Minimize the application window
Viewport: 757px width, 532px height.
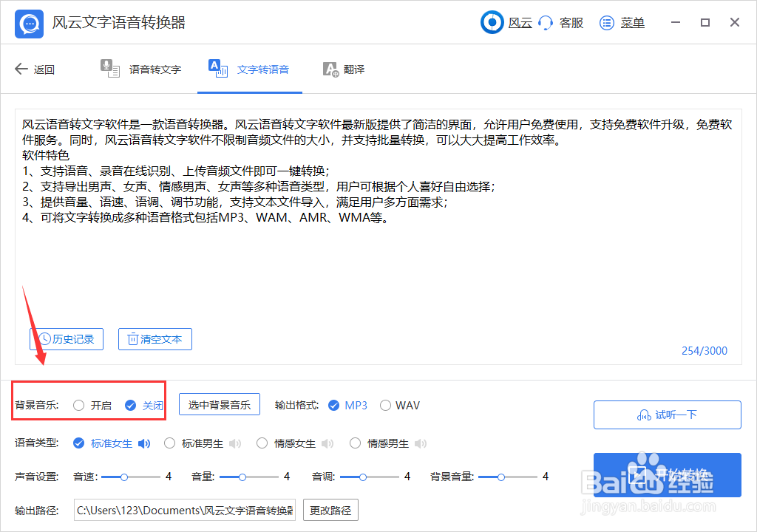click(676, 22)
